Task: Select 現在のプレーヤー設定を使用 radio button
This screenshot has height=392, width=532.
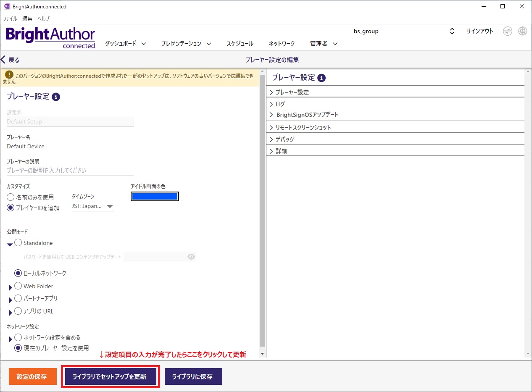Action: pos(18,347)
